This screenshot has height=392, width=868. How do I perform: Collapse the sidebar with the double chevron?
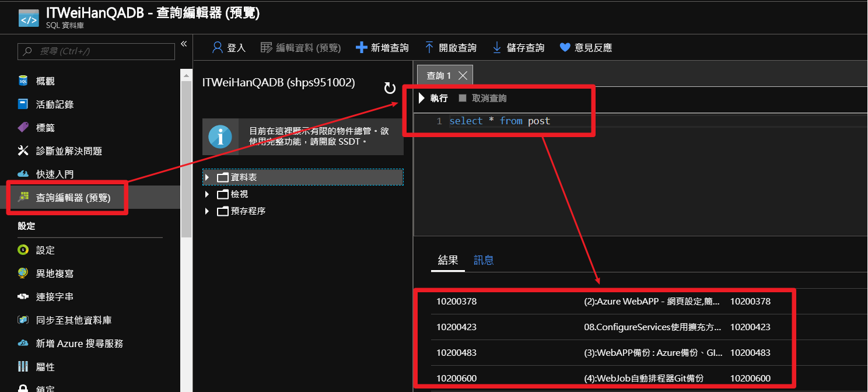[183, 44]
